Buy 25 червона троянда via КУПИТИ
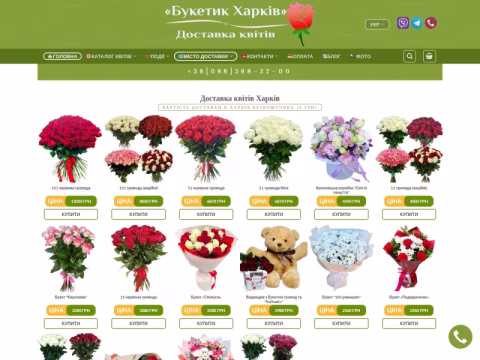 coord(139,323)
